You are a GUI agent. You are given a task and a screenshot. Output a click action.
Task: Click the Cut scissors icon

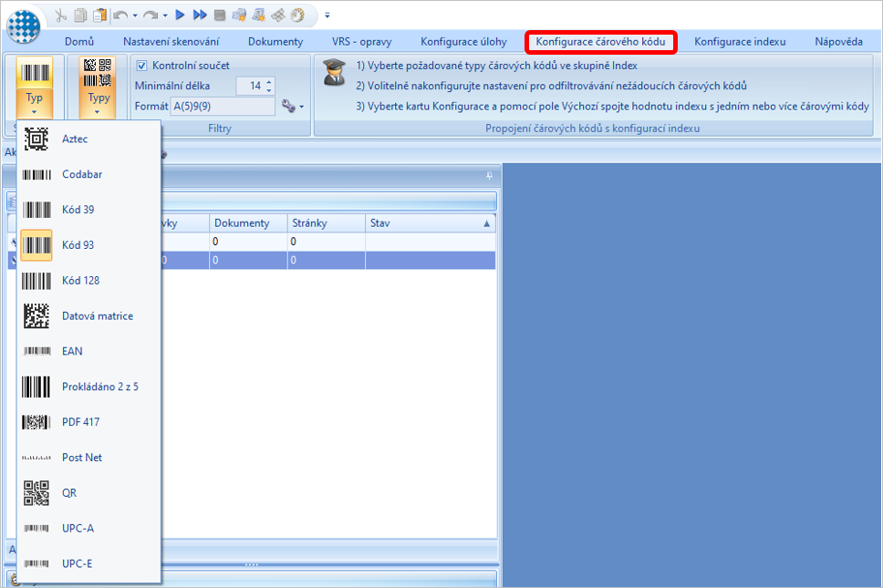[61, 15]
